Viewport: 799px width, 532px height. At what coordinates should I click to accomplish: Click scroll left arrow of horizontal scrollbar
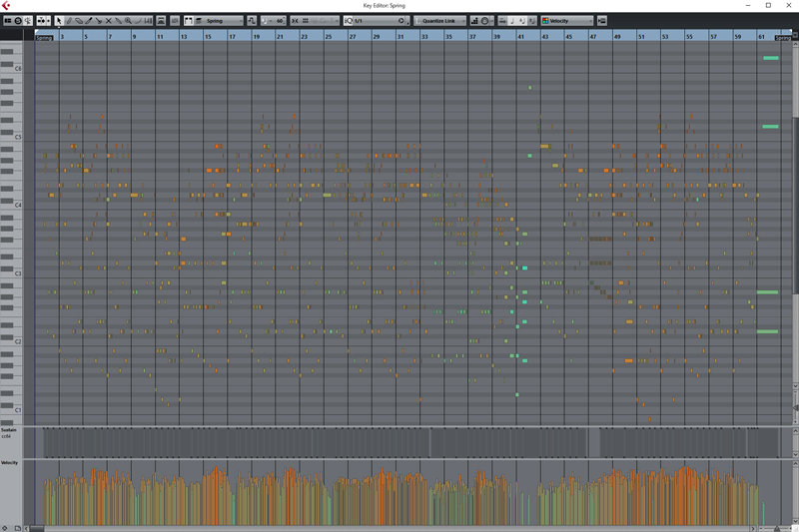[26, 528]
